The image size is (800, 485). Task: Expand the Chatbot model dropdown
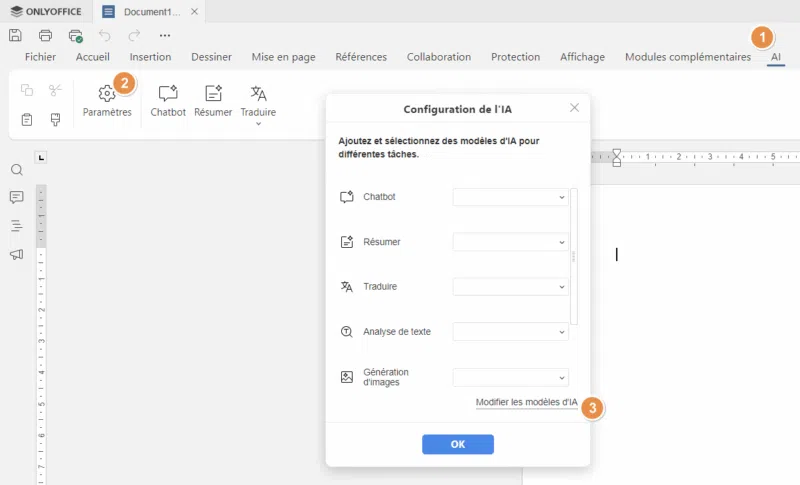(510, 197)
